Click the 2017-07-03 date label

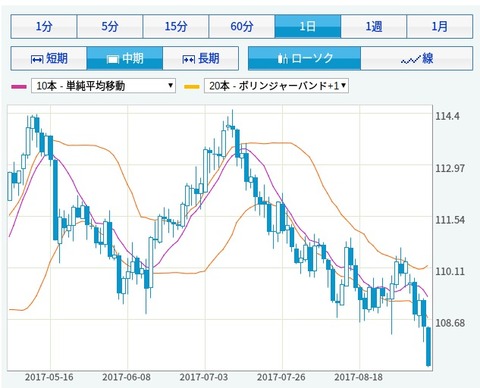[204, 377]
